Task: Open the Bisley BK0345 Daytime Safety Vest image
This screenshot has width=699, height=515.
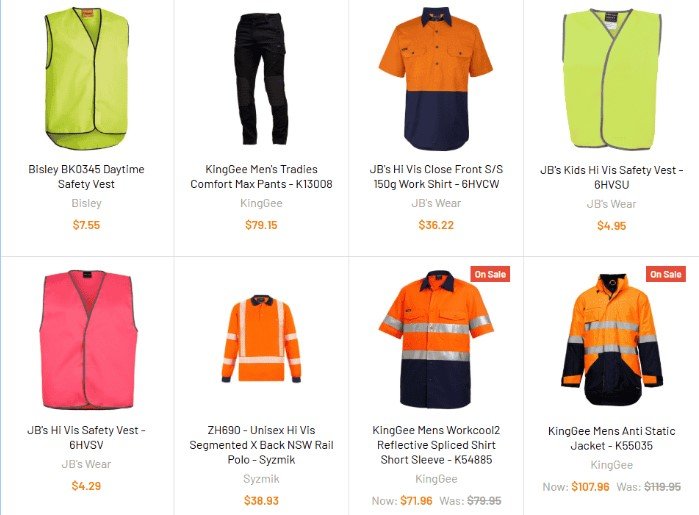Action: (86, 79)
